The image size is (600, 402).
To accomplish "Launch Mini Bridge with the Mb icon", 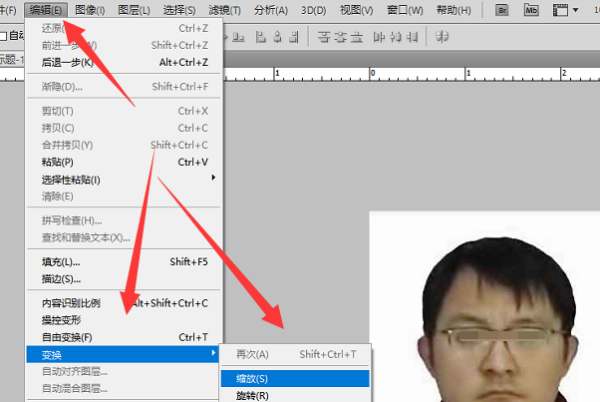I will (x=531, y=10).
